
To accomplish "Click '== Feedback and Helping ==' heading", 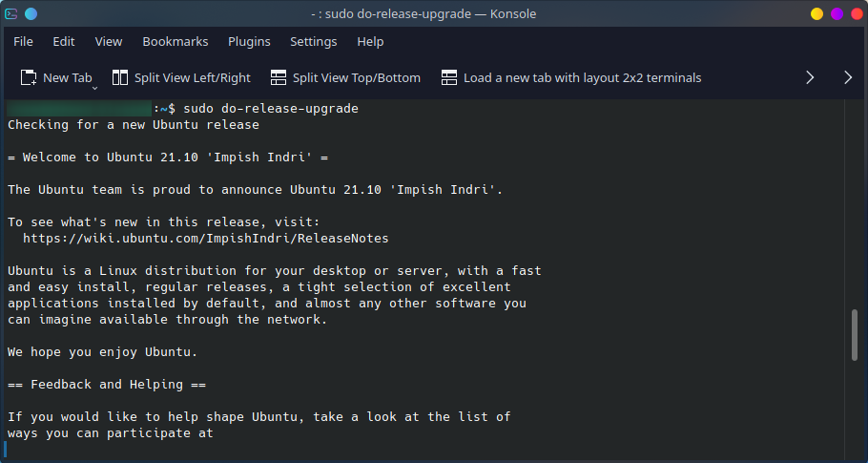I will [107, 385].
